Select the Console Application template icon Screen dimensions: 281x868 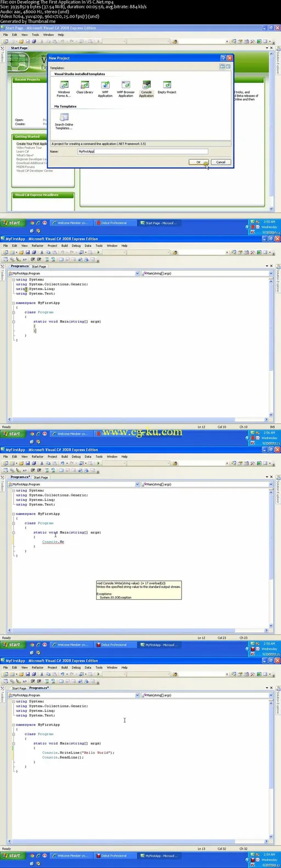pos(147,89)
